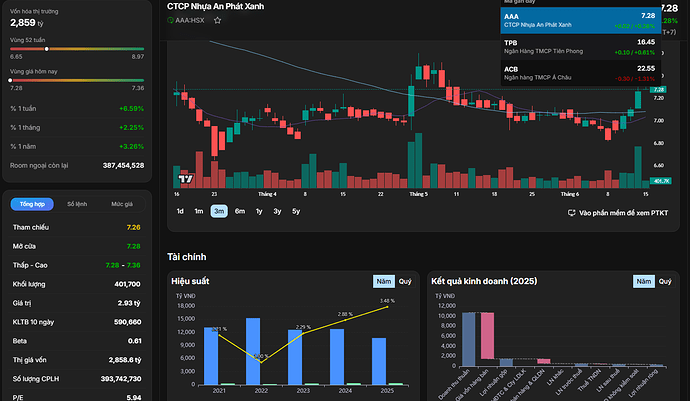
Task: Select the Tổng hợp tab
Action: click(32, 204)
